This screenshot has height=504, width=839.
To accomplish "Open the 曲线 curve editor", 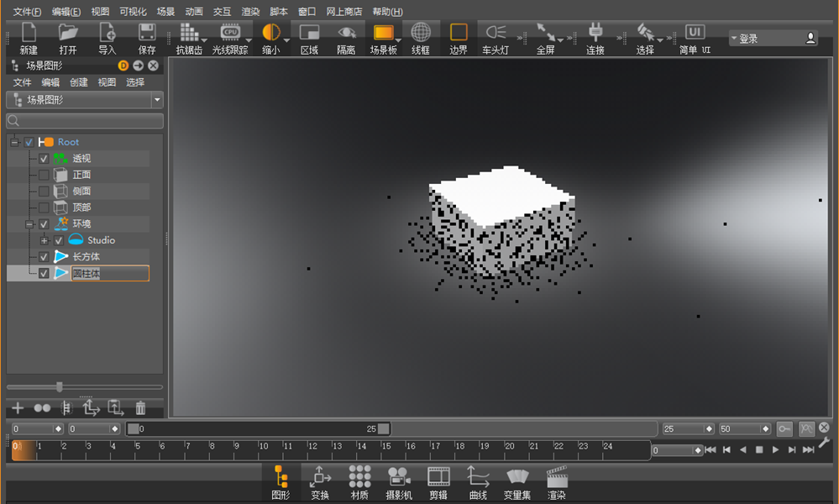I will [x=478, y=477].
